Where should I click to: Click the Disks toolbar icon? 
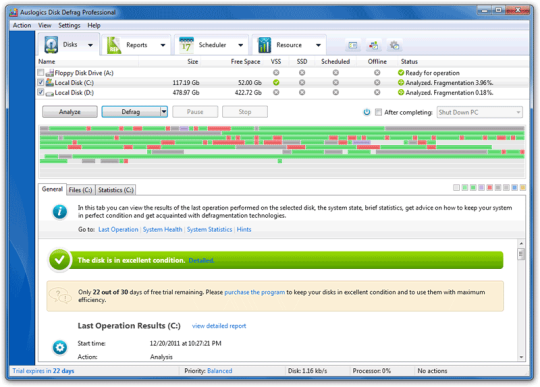[x=51, y=45]
